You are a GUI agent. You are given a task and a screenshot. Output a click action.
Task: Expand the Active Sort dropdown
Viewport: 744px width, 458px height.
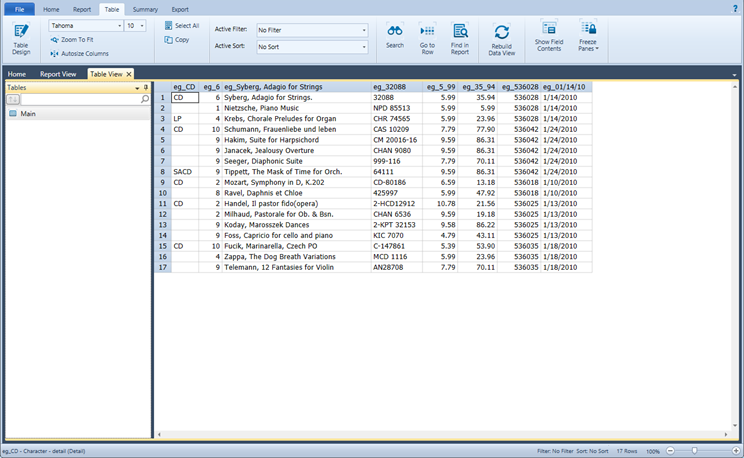point(363,47)
